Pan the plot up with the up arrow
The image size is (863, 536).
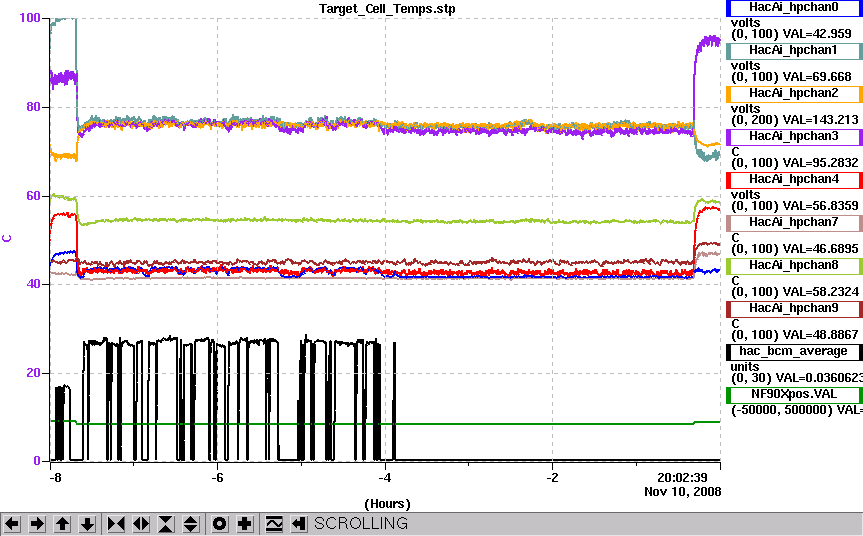tap(62, 523)
